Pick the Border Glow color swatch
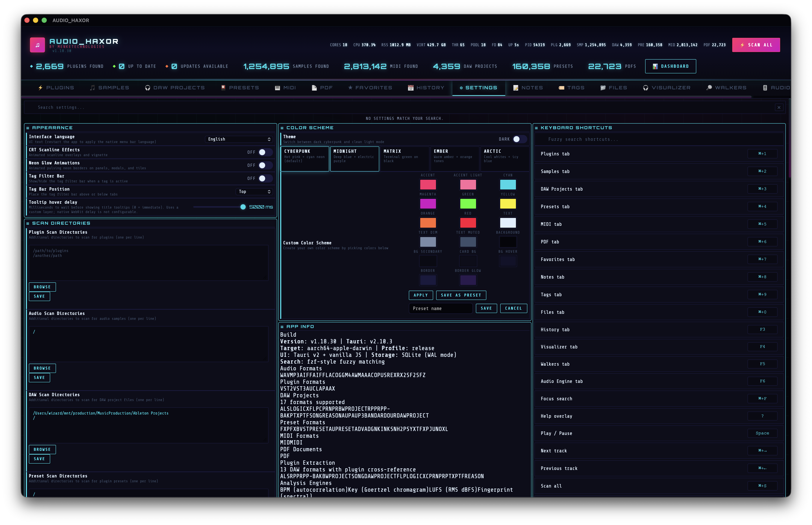The width and height of the screenshot is (812, 525). [x=468, y=280]
